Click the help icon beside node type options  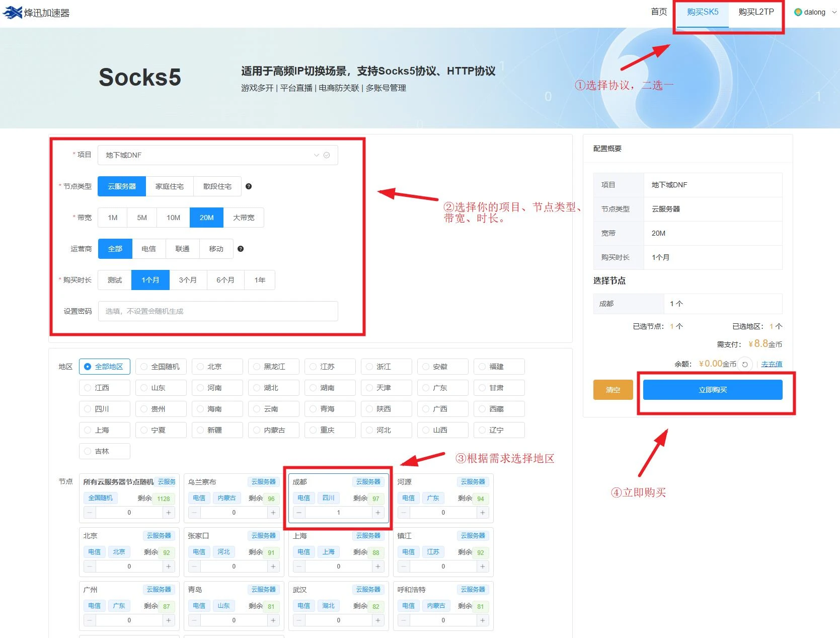249,186
